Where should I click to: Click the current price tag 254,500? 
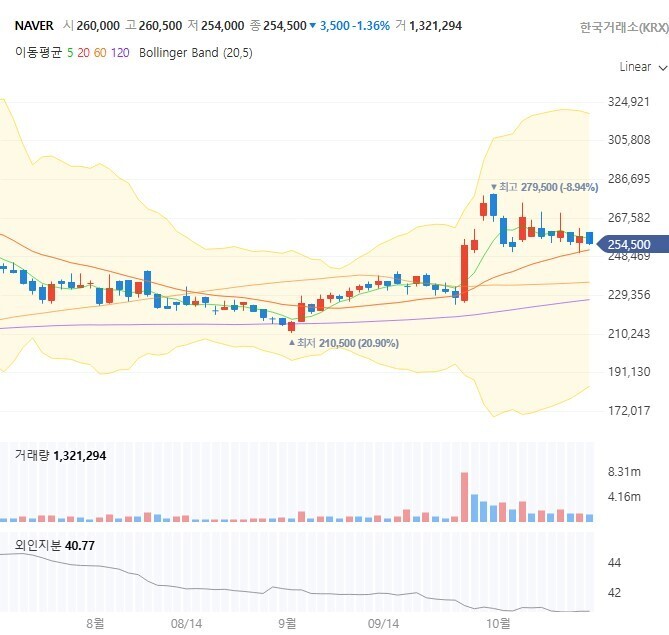632,245
